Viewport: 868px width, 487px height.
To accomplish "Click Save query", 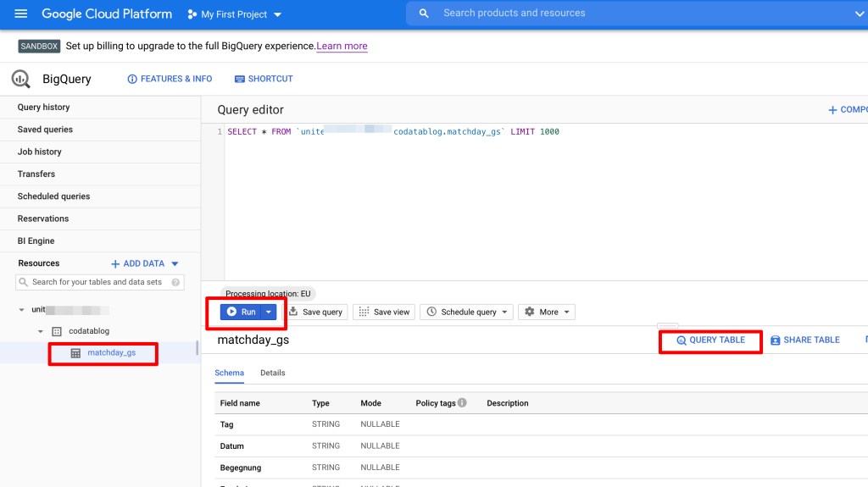I will coord(316,313).
